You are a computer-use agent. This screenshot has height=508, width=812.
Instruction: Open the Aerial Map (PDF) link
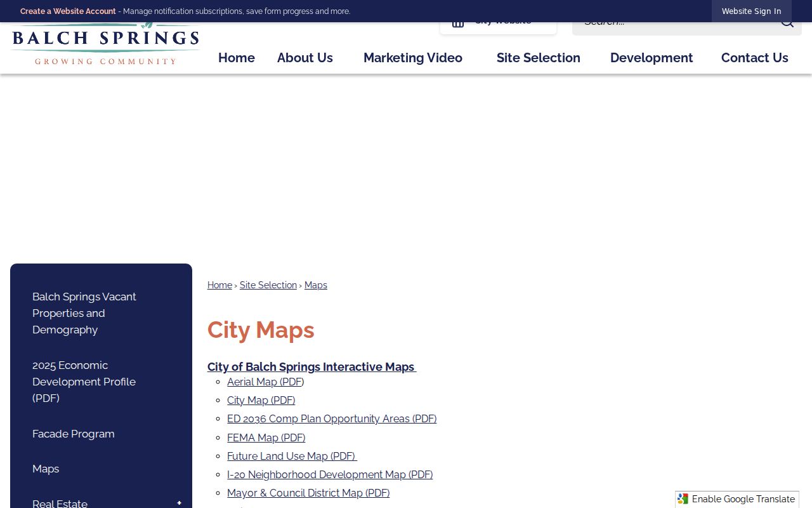266,382
